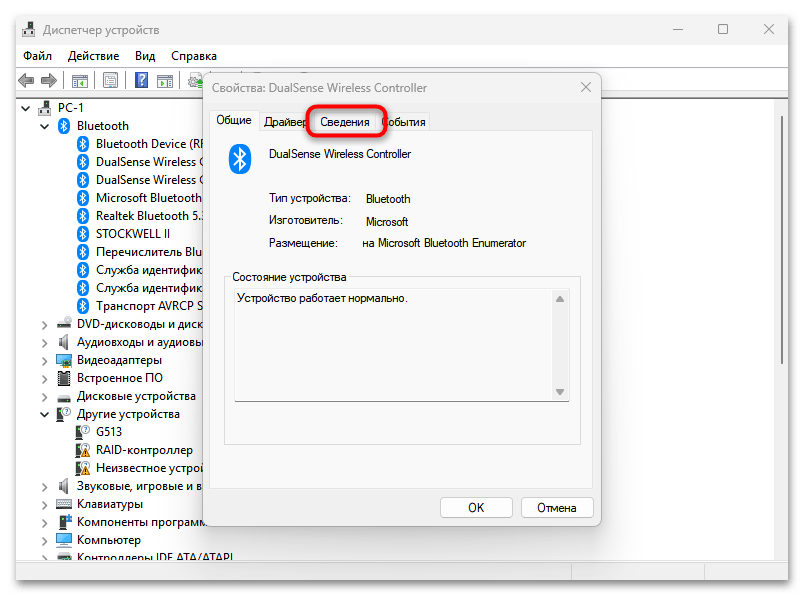This screenshot has width=804, height=596.
Task: Confirm with the OK button
Action: pyautogui.click(x=476, y=508)
